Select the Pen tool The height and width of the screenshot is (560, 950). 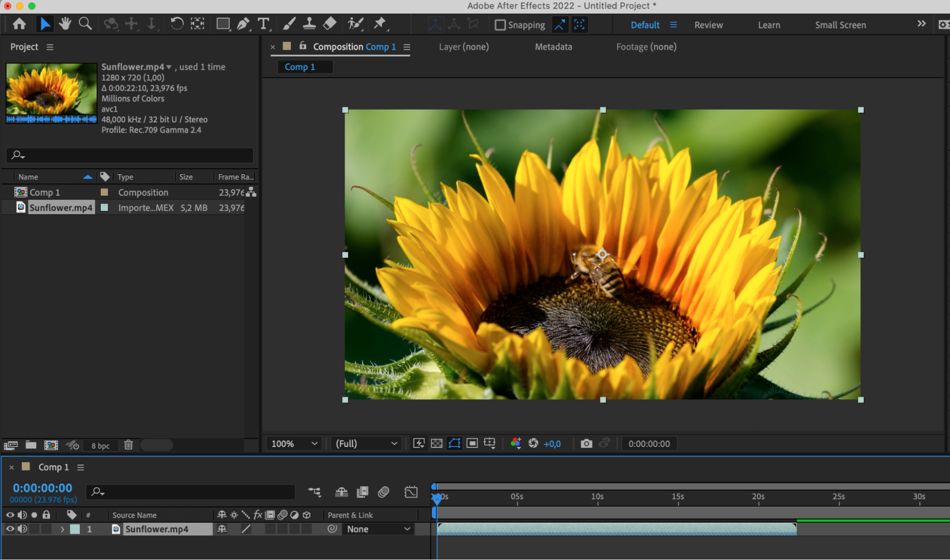click(x=243, y=24)
